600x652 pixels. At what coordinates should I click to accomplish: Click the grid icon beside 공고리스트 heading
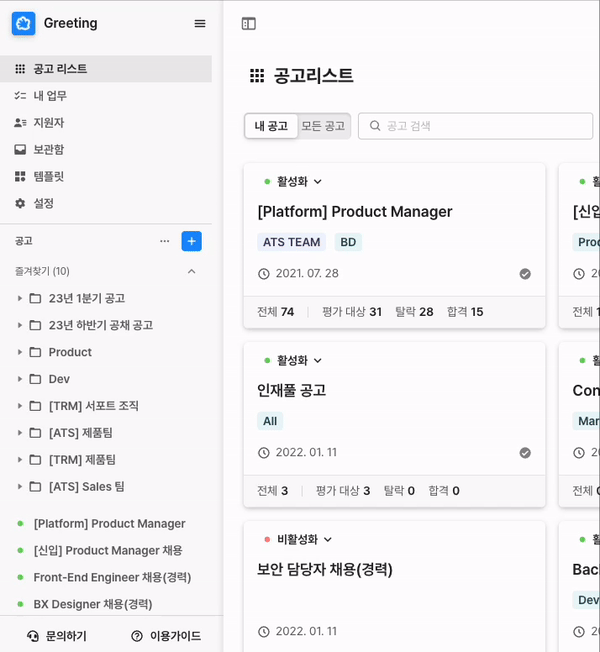(257, 76)
